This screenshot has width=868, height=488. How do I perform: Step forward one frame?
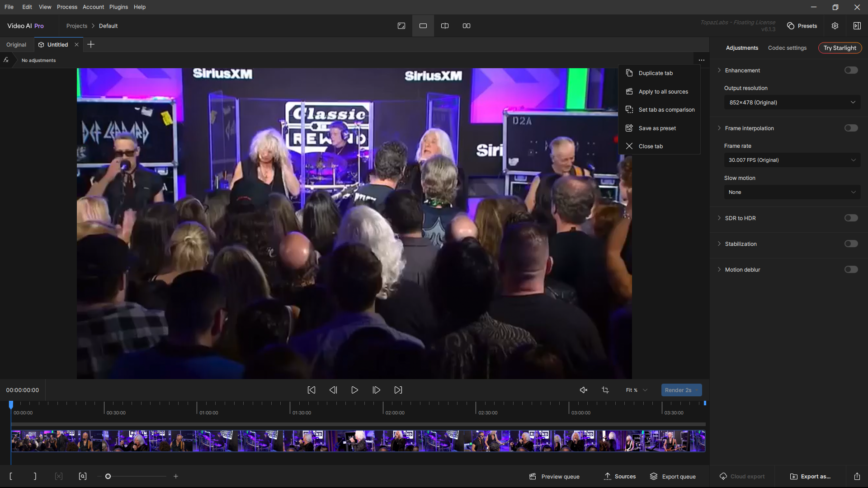click(x=377, y=390)
